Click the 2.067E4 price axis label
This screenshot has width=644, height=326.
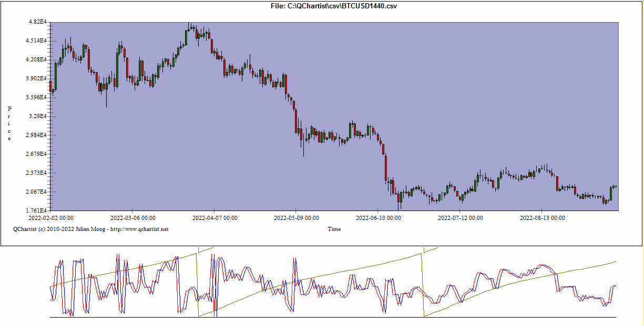[37, 192]
